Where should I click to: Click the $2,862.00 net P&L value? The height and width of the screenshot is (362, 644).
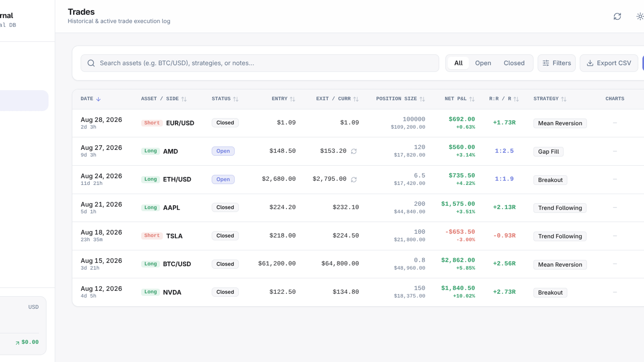(x=458, y=260)
